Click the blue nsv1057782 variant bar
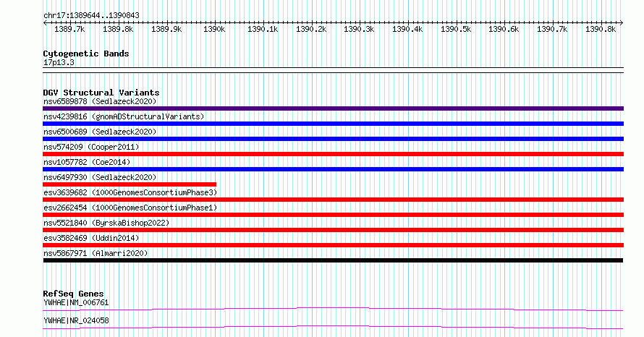This screenshot has height=337, width=644. [333, 169]
